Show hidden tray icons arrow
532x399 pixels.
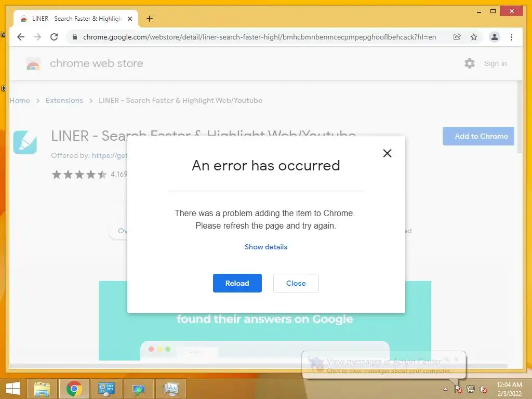pos(445,389)
